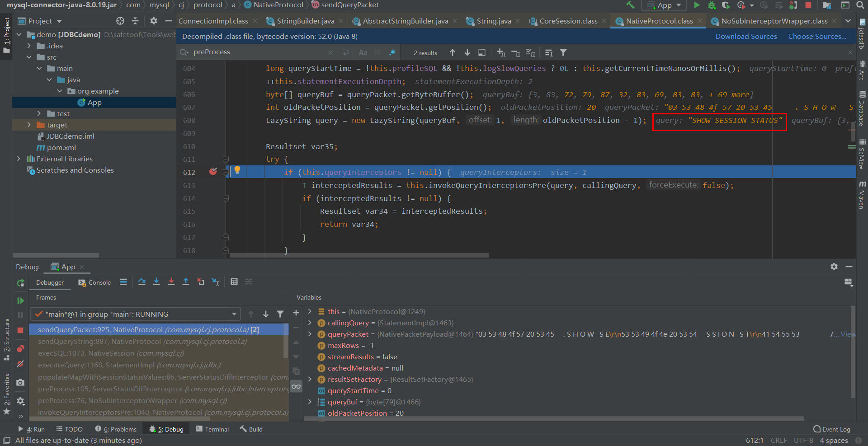
Task: Toggle Regex option in the find bar
Action: point(392,53)
